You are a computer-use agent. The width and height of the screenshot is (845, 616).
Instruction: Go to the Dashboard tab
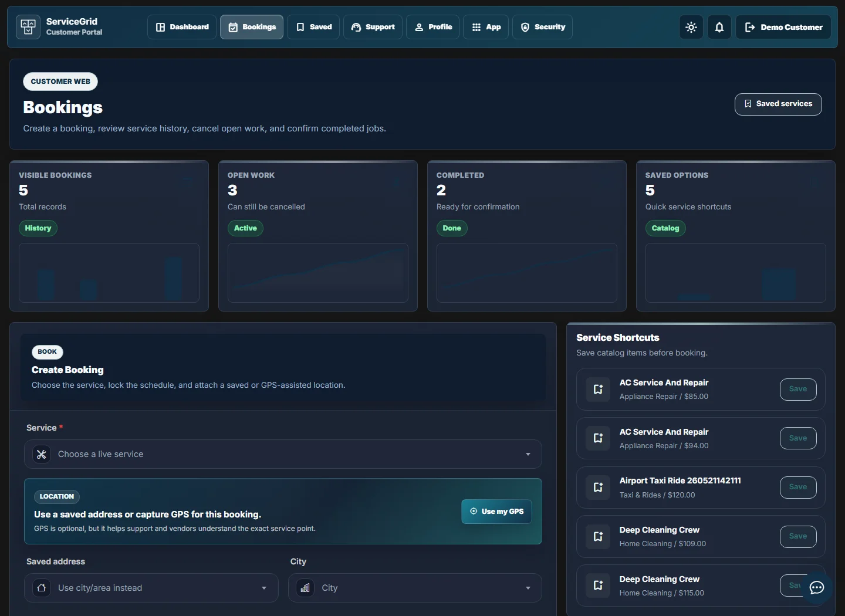coord(182,27)
